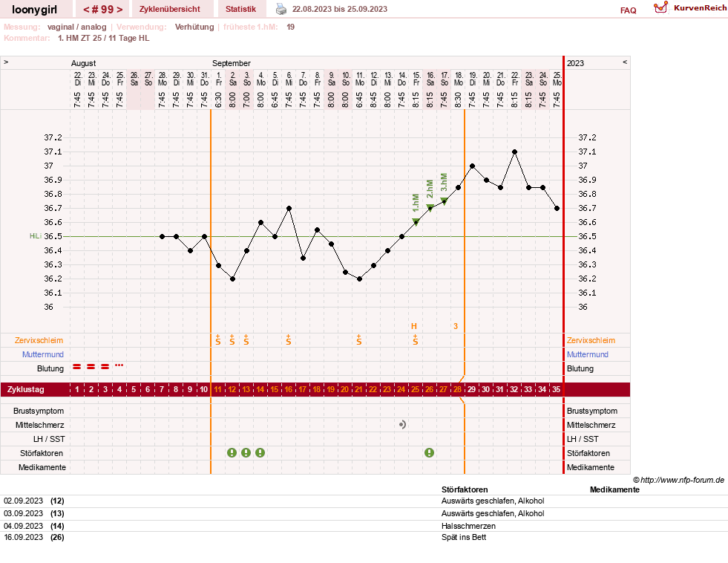Click the 04.09.2023 (14) row date
This screenshot has height=563, width=728.
tap(34, 526)
